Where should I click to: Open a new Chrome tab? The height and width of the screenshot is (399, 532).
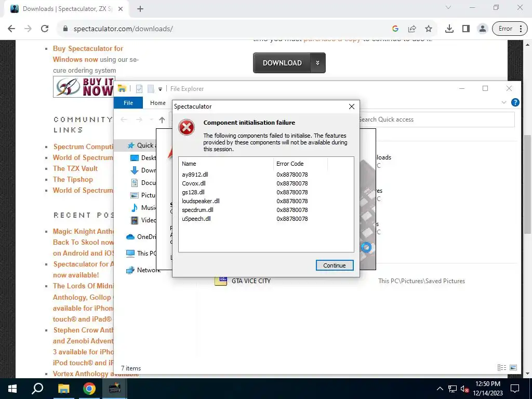pyautogui.click(x=140, y=9)
